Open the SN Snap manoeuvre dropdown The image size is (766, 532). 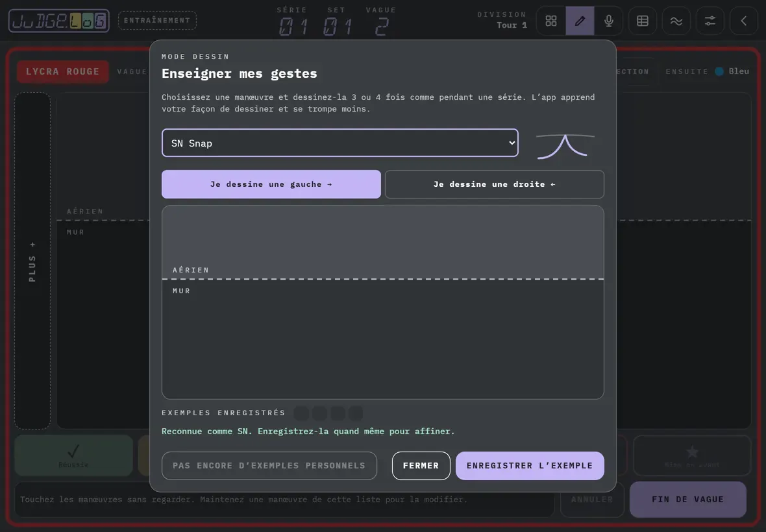click(340, 143)
